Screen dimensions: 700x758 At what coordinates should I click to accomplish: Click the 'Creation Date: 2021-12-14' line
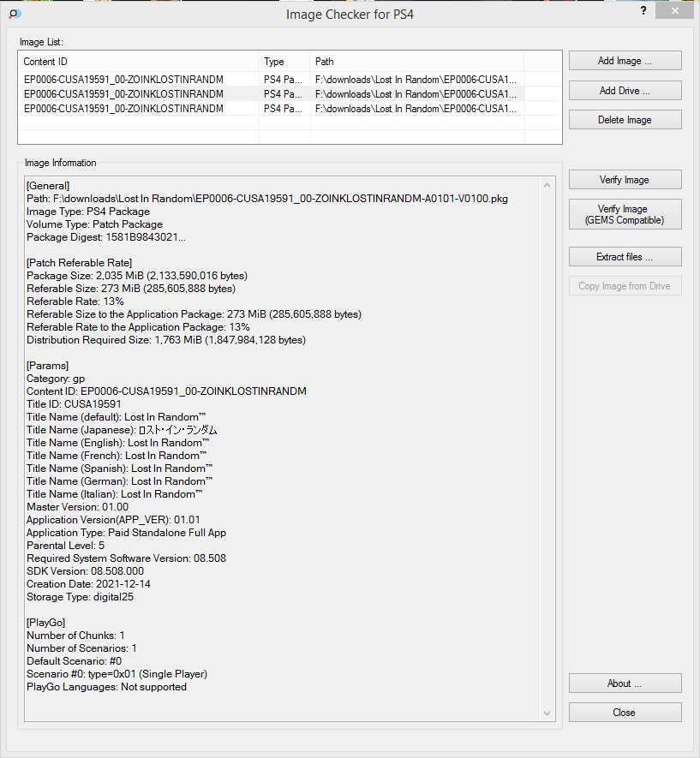[88, 584]
